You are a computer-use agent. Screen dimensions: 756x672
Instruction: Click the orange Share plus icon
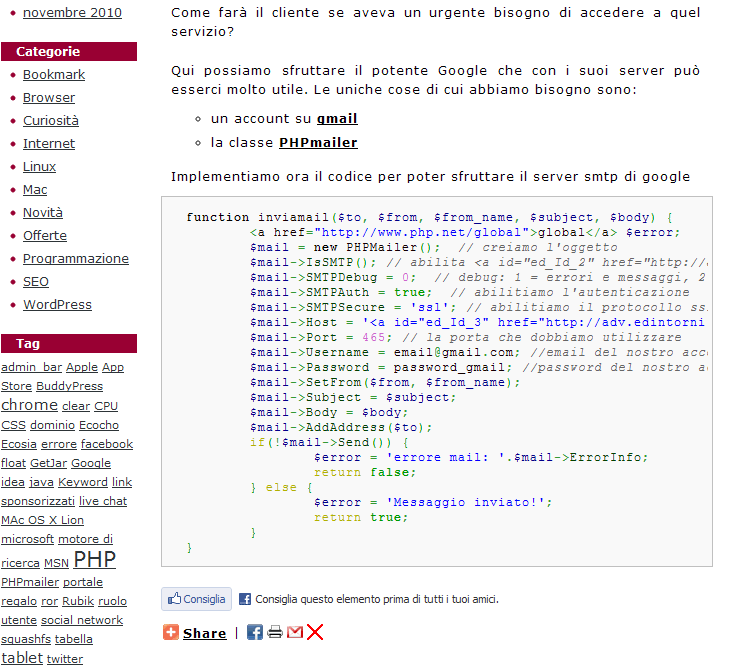(171, 632)
